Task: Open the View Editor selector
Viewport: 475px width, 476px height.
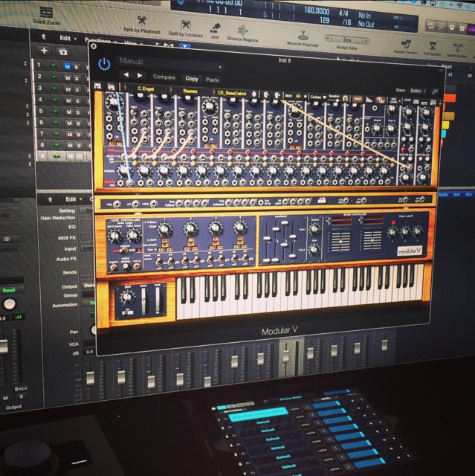Action: click(418, 91)
